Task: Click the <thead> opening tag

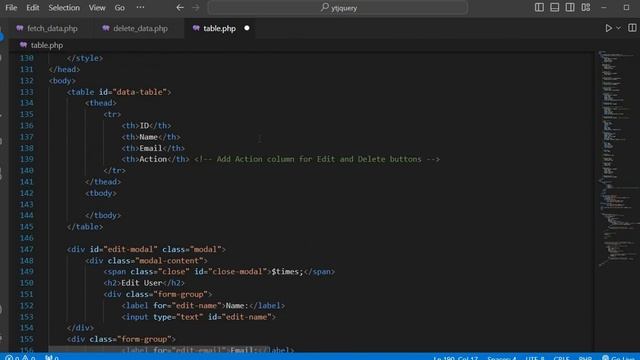Action: pos(101,103)
